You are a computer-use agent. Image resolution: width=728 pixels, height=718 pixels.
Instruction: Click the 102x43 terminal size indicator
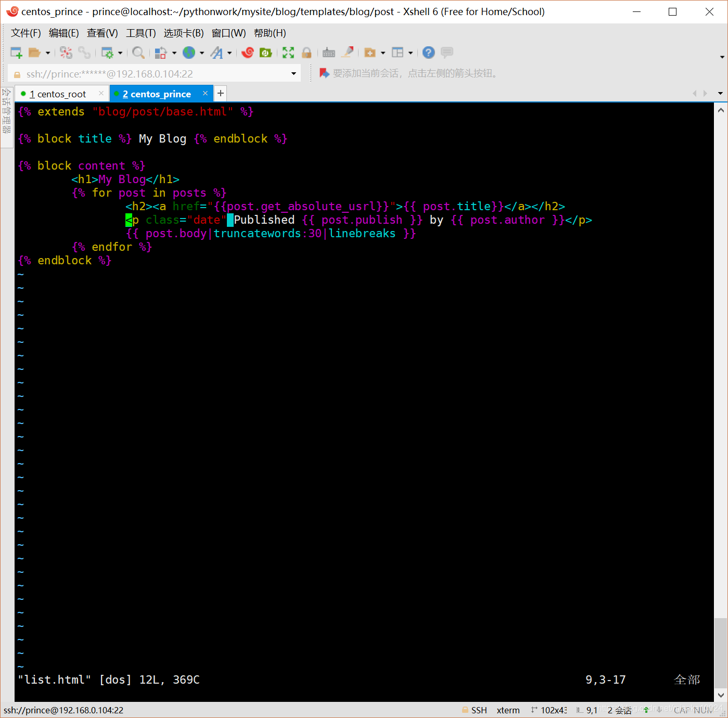pyautogui.click(x=549, y=710)
